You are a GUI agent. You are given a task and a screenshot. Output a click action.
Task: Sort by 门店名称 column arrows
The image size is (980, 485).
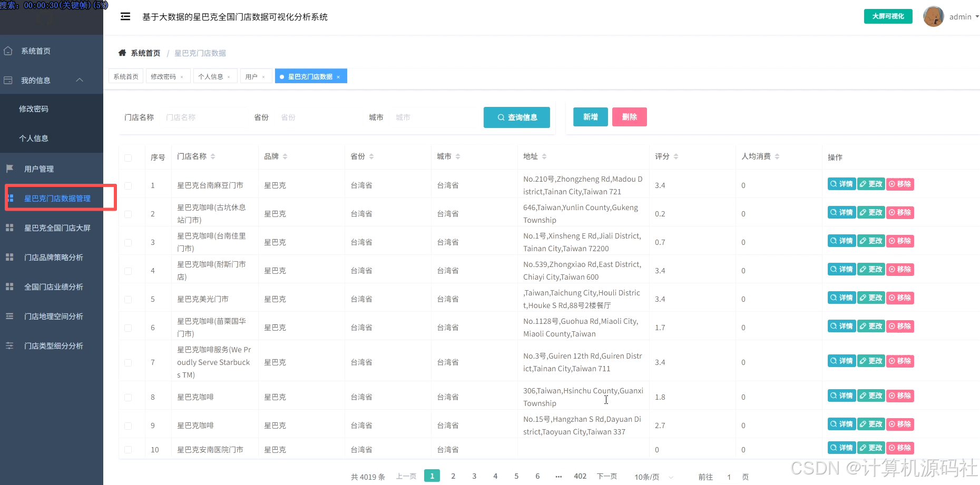(213, 156)
